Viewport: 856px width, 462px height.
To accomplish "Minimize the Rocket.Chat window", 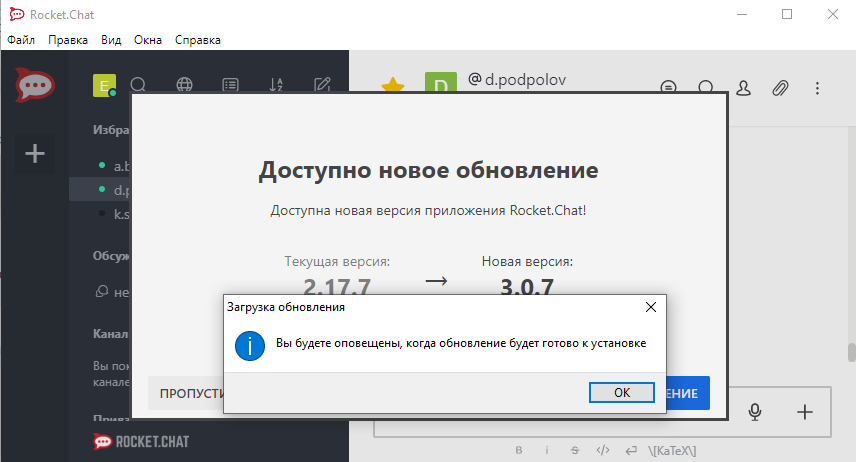I will (x=741, y=14).
